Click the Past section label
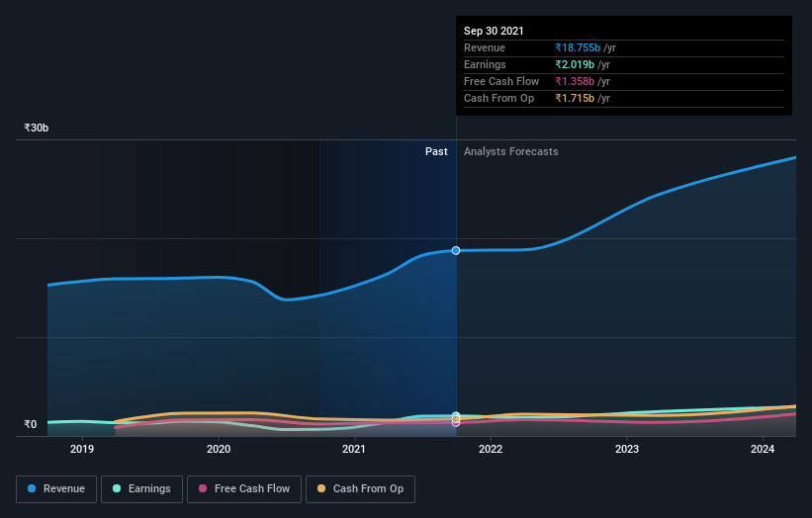The image size is (812, 518). pos(436,151)
